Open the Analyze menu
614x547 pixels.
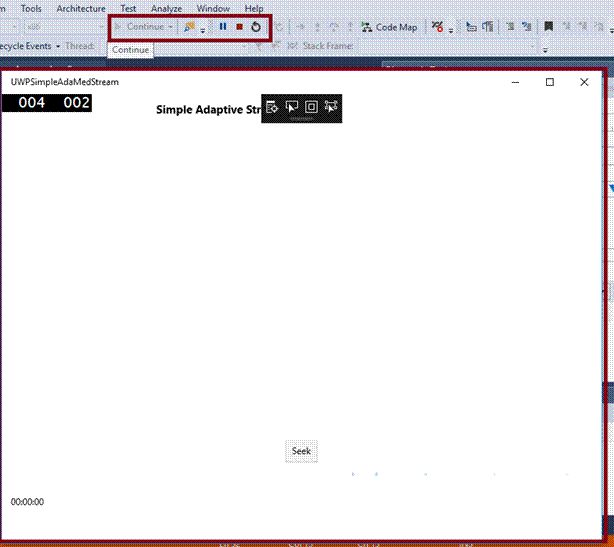coord(166,8)
